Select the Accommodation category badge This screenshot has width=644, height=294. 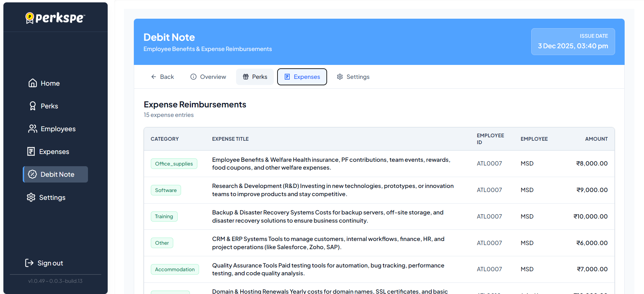[175, 270]
